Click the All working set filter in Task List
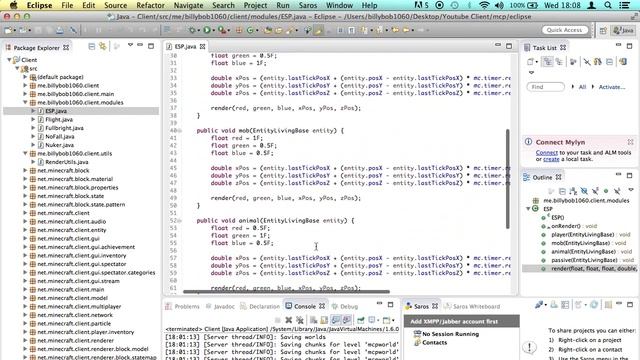The width and height of the screenshot is (640, 360). pos(582,87)
